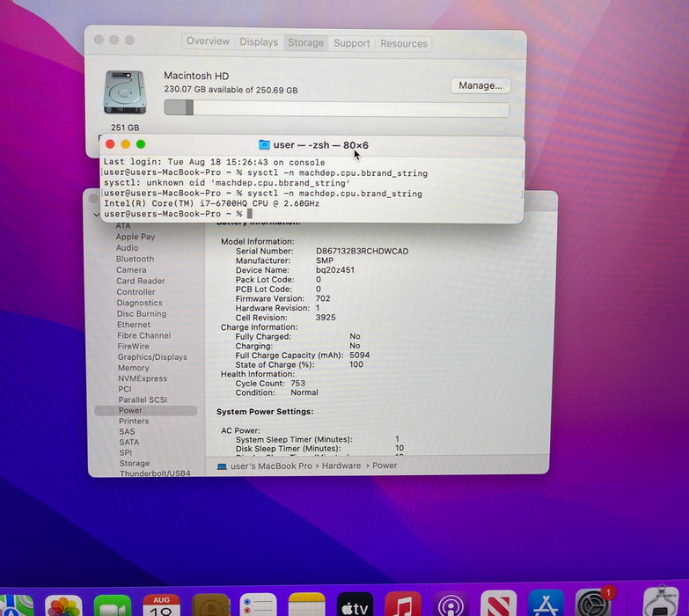Switch to the Displays tab

click(259, 42)
